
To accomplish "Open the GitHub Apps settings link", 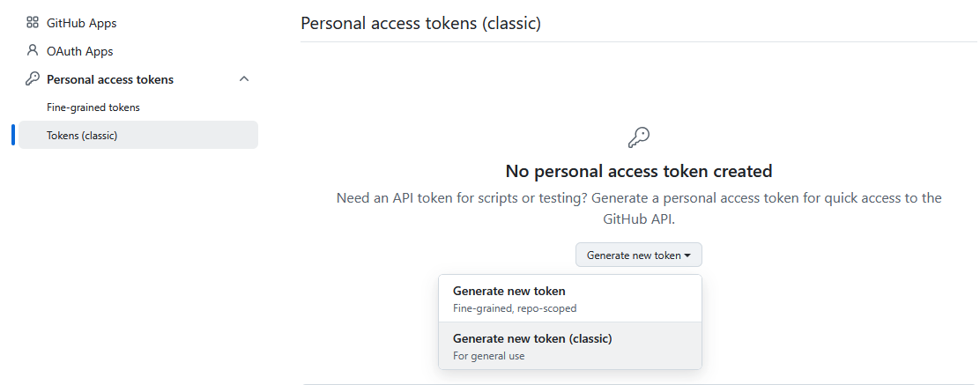I will pos(81,23).
